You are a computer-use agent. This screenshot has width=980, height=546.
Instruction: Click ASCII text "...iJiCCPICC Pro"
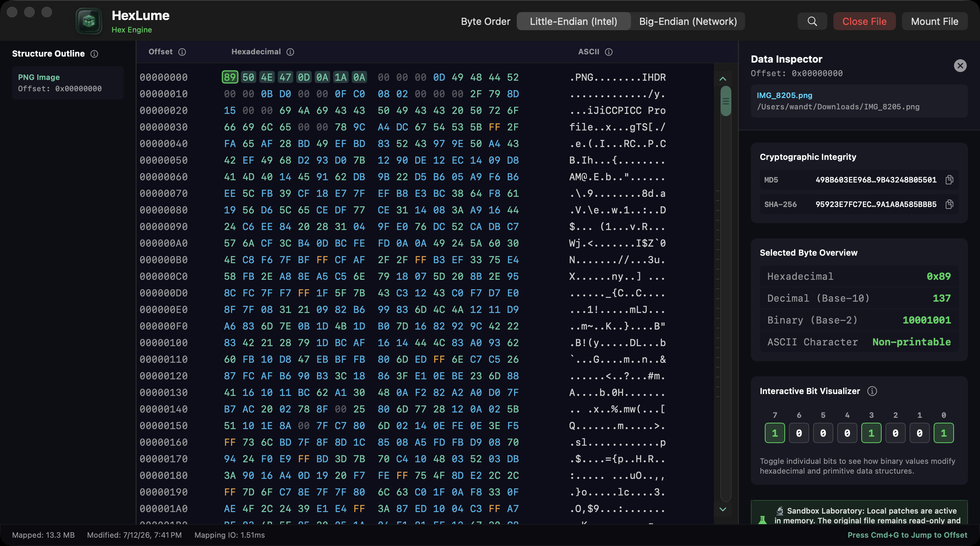point(617,110)
